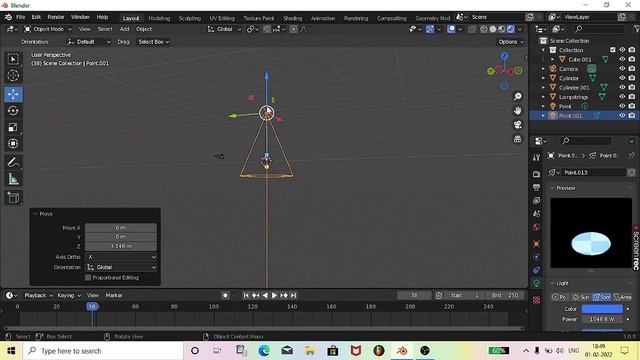Open the Object Data light properties tab
This screenshot has height=360, width=640.
coord(536,283)
